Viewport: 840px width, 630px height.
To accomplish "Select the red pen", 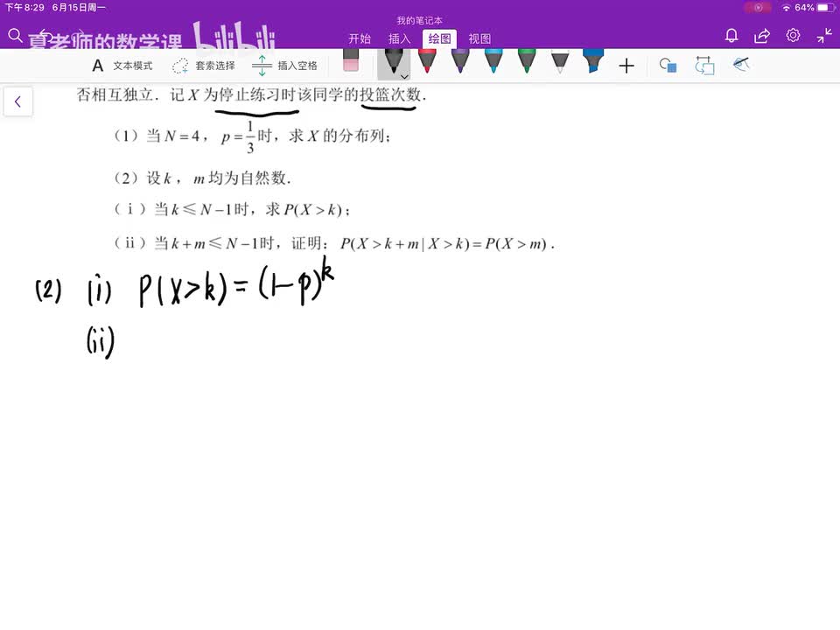I will tap(427, 60).
